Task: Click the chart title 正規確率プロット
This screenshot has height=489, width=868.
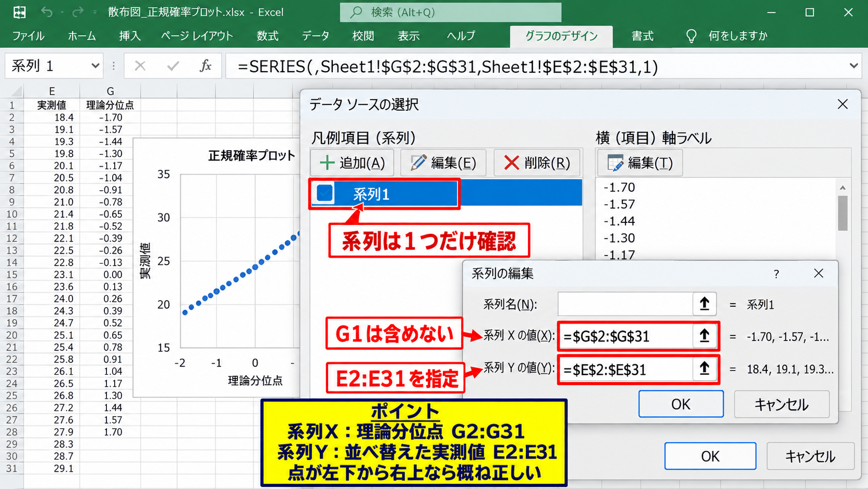Action: [251, 155]
